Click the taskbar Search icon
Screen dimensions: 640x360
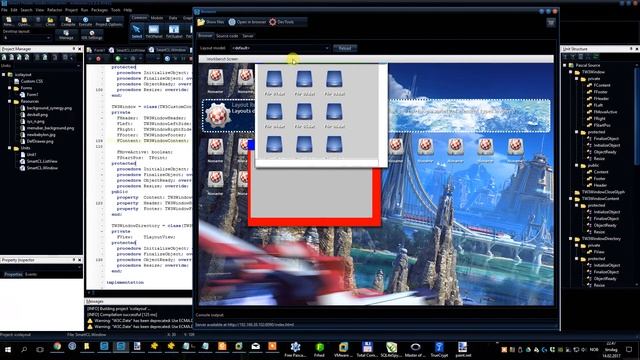tap(24, 349)
